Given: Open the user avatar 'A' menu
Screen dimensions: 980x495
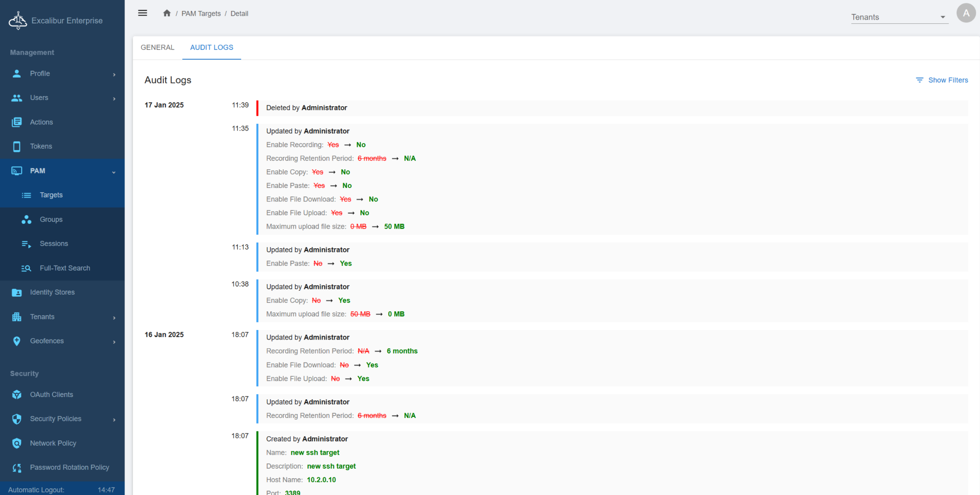Looking at the screenshot, I should [966, 13].
